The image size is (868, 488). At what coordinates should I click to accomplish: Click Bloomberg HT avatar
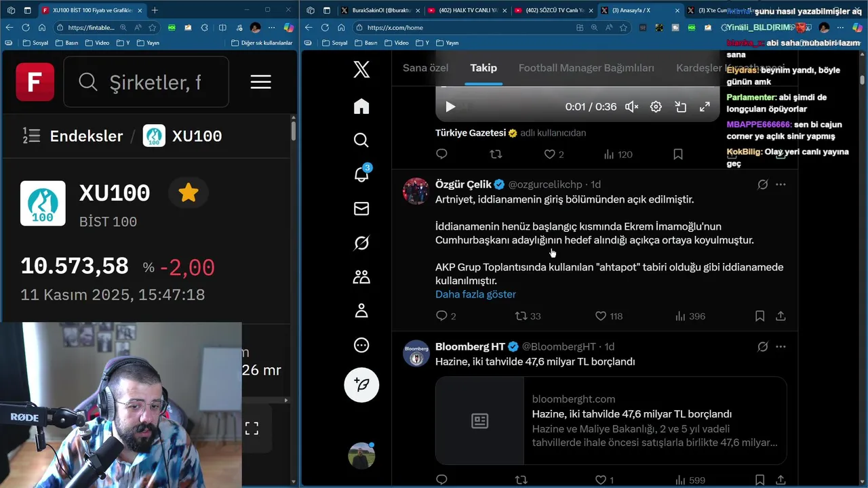point(416,353)
